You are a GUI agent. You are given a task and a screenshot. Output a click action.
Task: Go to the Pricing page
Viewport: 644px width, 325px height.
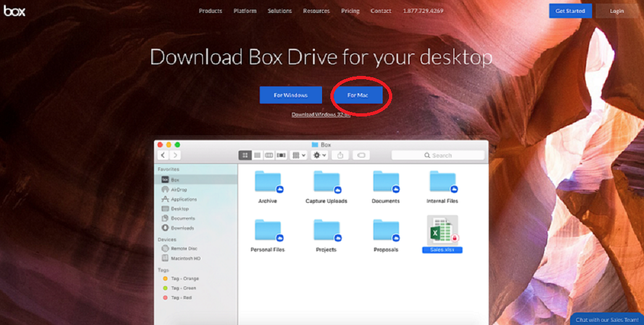point(350,11)
